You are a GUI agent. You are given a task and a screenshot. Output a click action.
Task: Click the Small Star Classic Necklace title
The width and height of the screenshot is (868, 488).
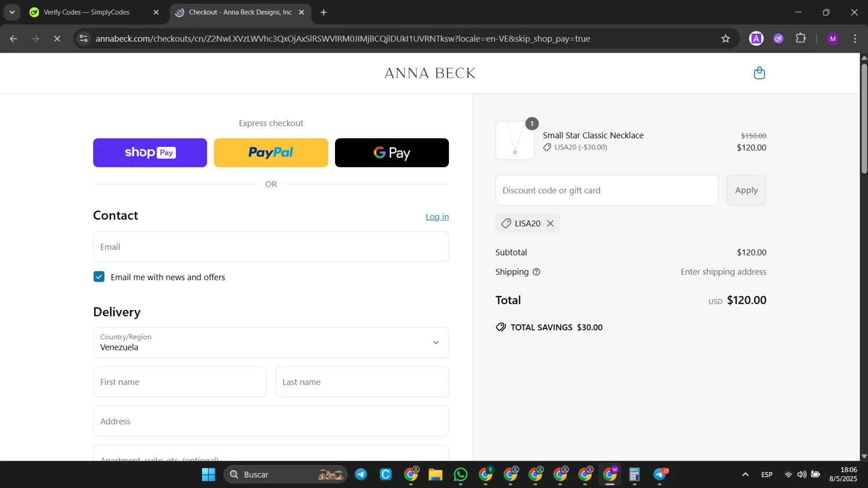(593, 135)
